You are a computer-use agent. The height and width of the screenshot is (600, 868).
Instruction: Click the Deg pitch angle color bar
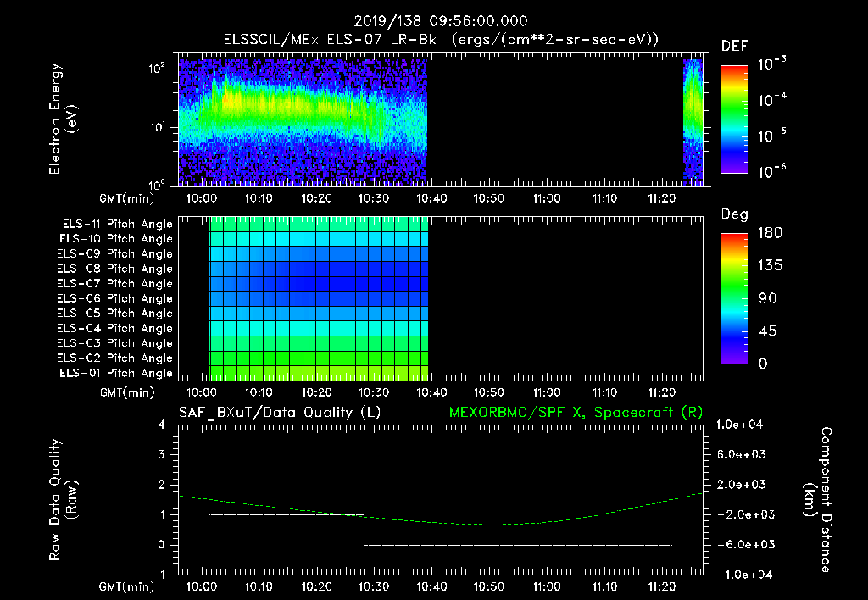point(734,299)
